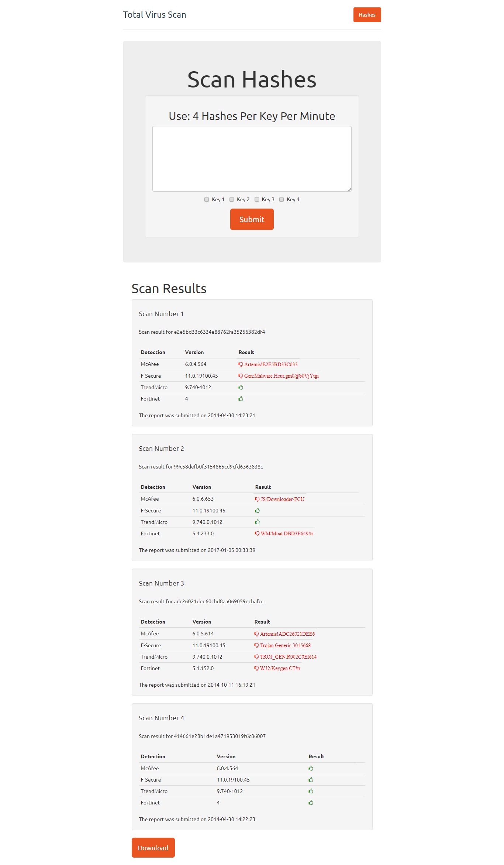This screenshot has height=865, width=504.
Task: Select the Scan Number 1 heading
Action: pyautogui.click(x=161, y=314)
